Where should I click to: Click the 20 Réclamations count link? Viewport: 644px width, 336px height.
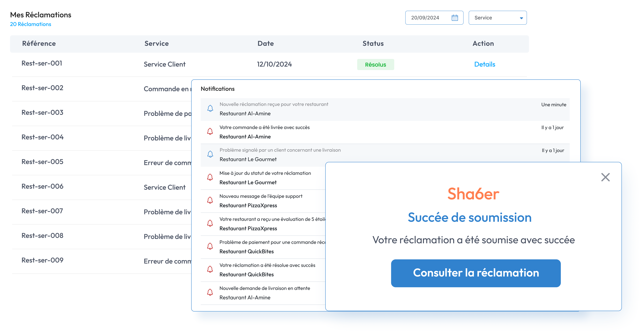pyautogui.click(x=30, y=24)
